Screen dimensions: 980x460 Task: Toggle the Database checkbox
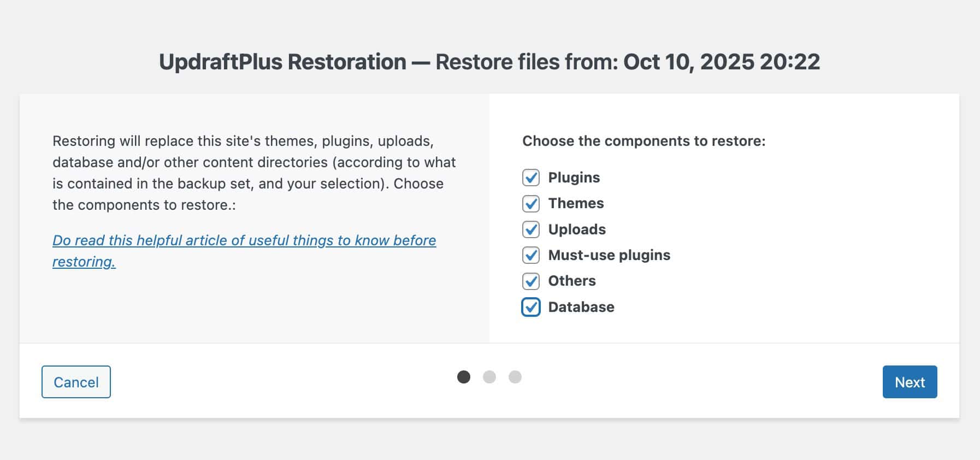tap(531, 307)
